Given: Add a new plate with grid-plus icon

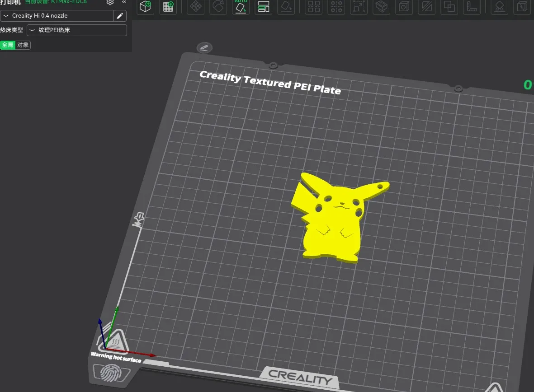Looking at the screenshot, I should tap(168, 6).
